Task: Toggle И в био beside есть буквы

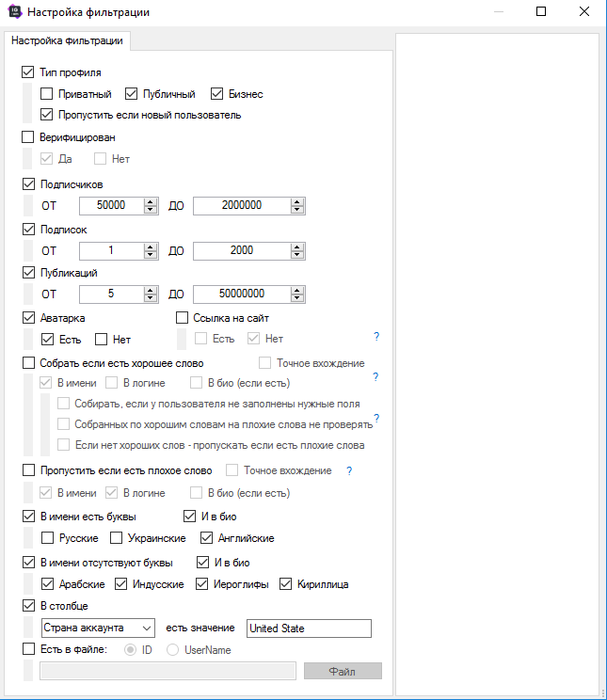Action: point(189,517)
